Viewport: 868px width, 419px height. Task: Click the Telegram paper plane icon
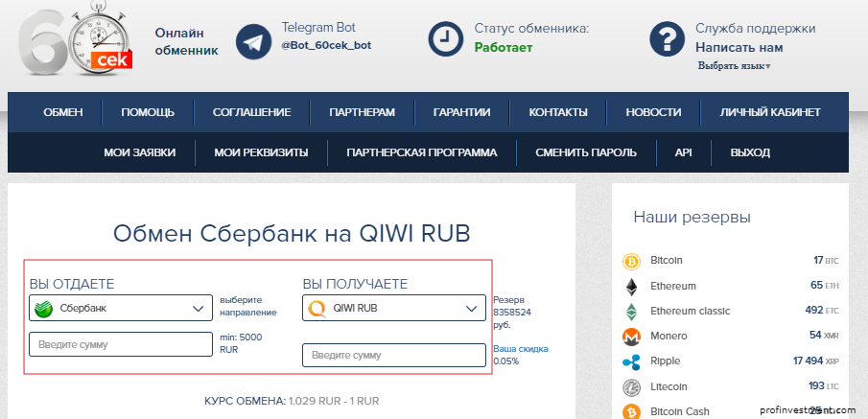253,41
